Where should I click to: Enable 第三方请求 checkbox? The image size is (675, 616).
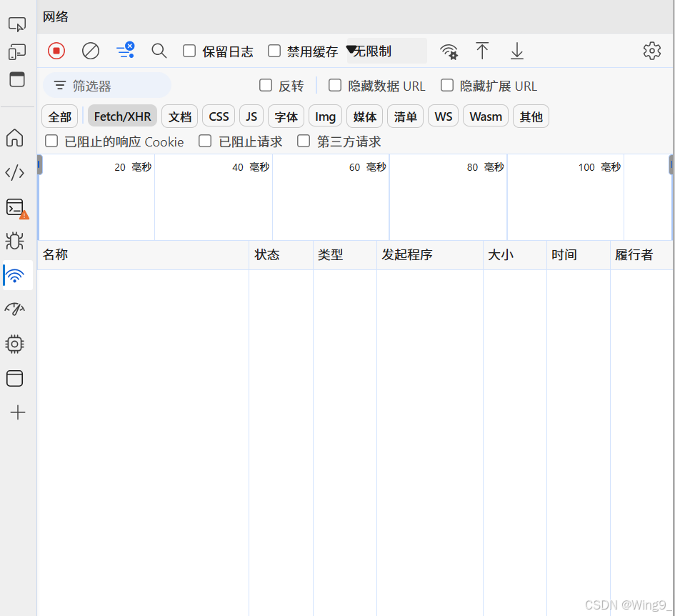[304, 141]
